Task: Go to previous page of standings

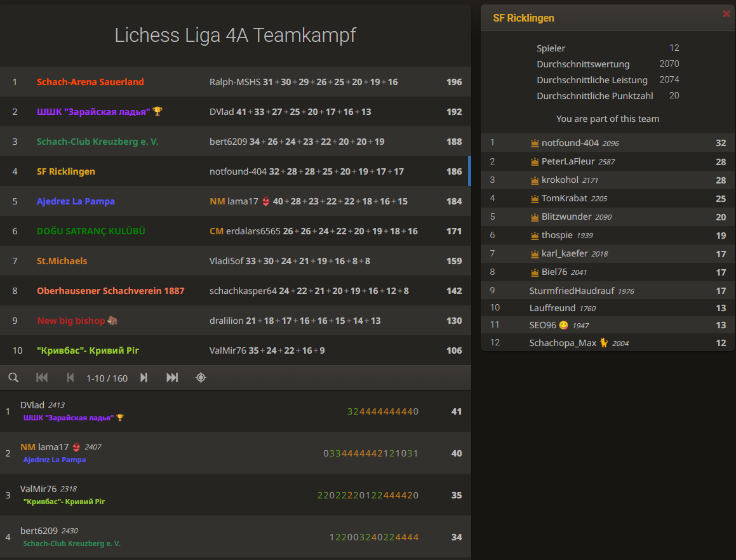Action: 70,378
